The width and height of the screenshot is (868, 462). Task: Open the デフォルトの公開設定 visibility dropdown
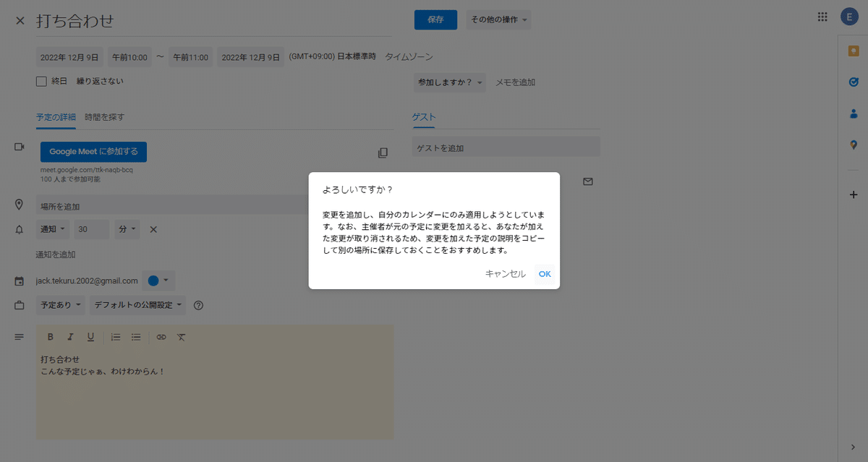[x=137, y=304]
